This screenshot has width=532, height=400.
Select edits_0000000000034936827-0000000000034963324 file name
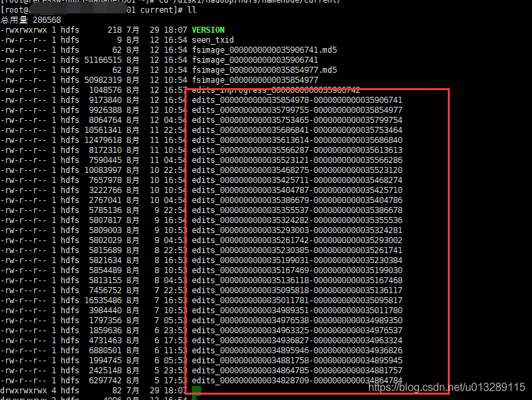[297, 341]
